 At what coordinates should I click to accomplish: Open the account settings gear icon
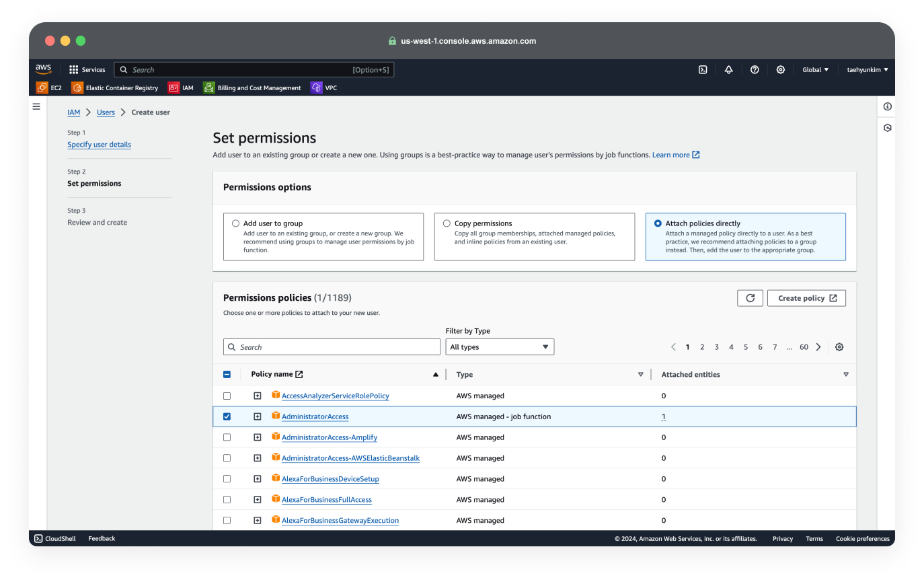click(780, 69)
